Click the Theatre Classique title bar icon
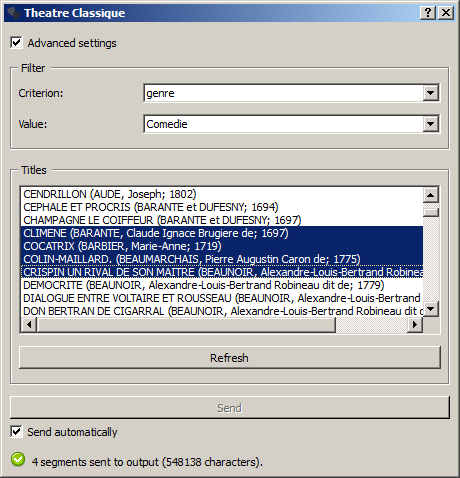The image size is (460, 478). [x=14, y=13]
